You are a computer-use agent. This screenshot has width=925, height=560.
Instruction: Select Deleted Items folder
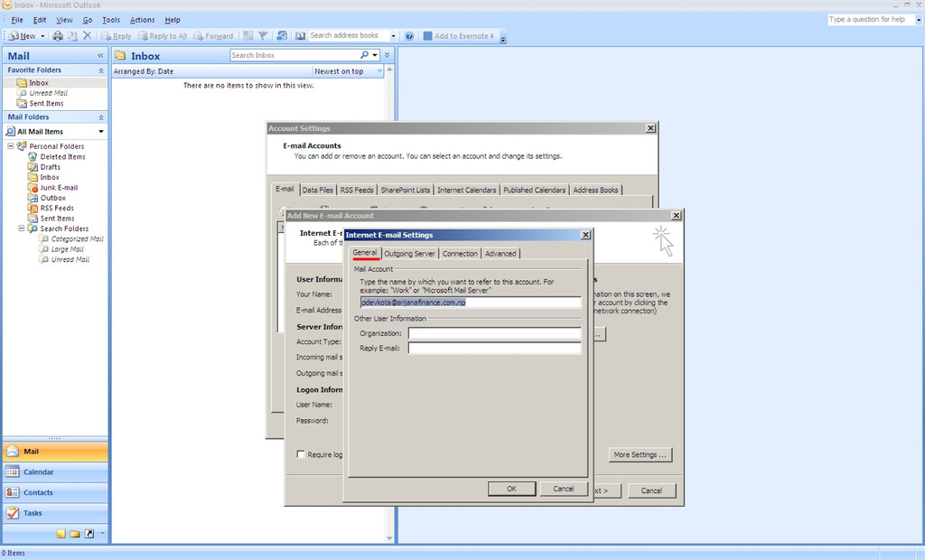pos(62,157)
